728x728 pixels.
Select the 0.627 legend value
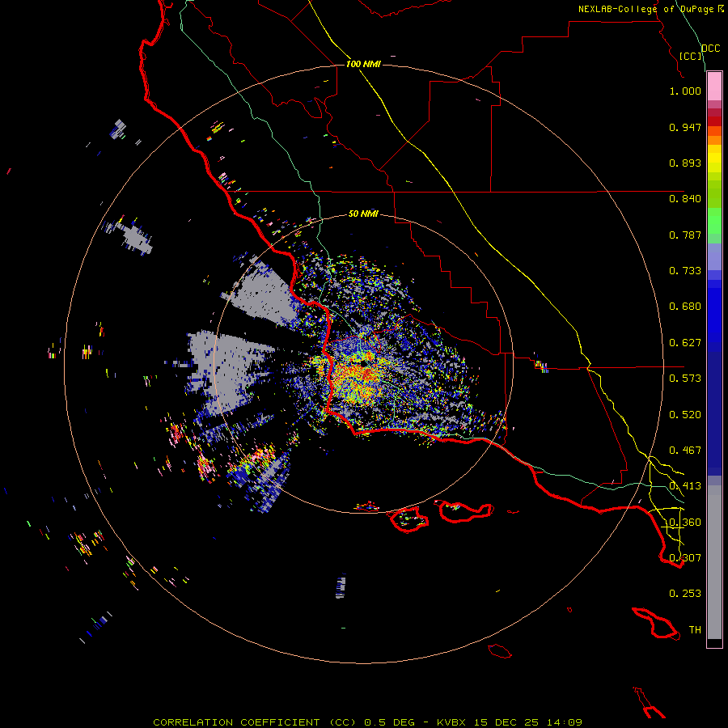[685, 343]
